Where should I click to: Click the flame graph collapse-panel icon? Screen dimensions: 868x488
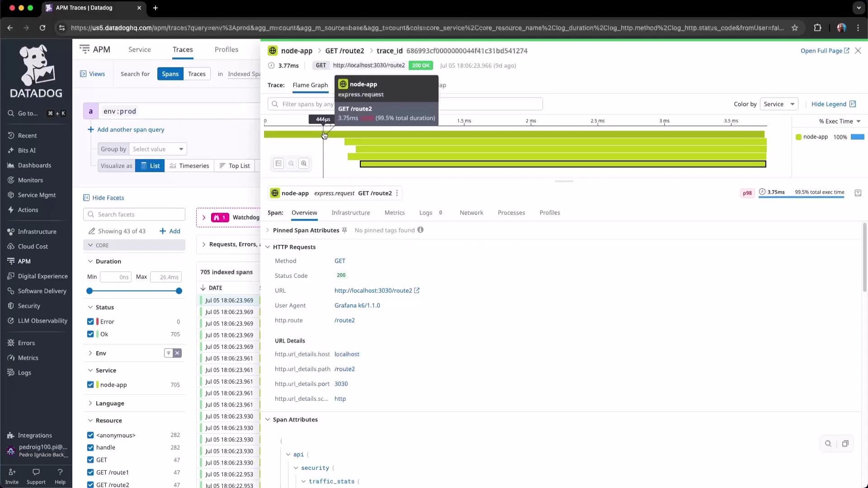[x=278, y=164]
